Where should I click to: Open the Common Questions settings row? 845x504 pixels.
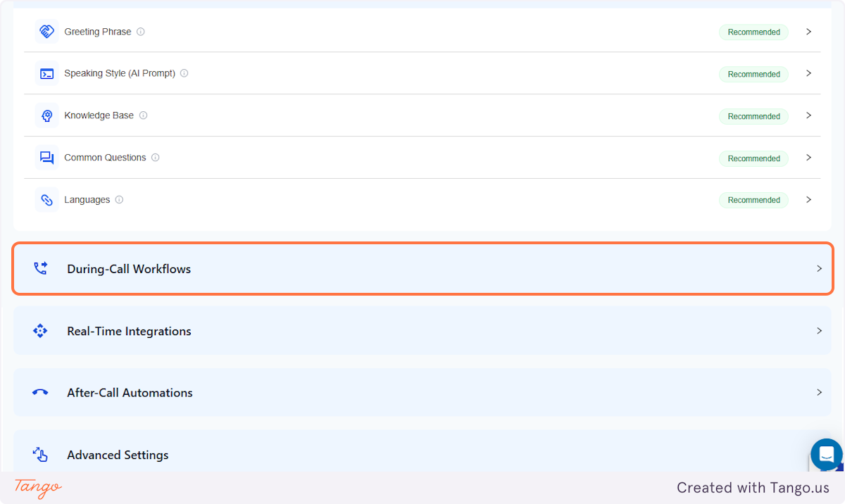tap(423, 158)
